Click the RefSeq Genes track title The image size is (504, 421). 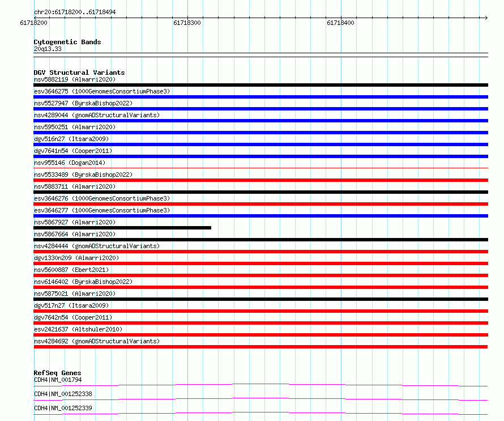pyautogui.click(x=57, y=373)
